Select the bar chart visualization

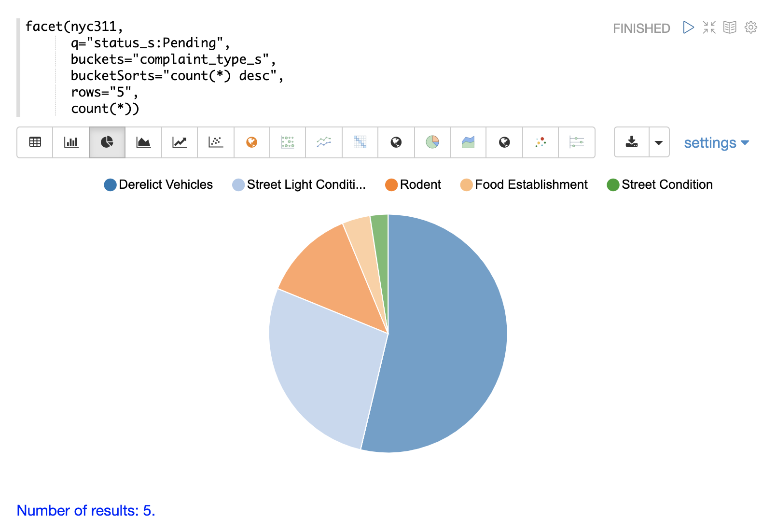(71, 142)
